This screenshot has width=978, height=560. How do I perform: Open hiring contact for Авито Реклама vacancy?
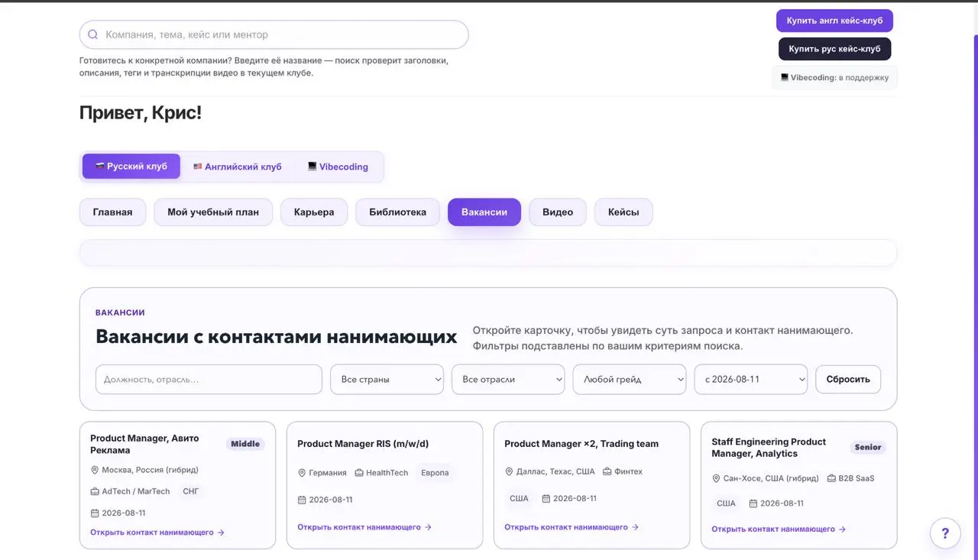(157, 532)
